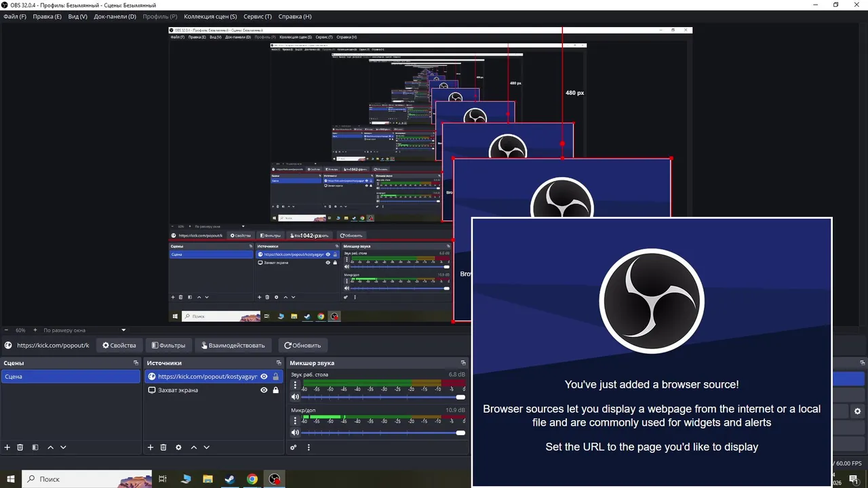Open the audio mixer menu three-dot icon
The height and width of the screenshot is (488, 868).
click(x=309, y=447)
